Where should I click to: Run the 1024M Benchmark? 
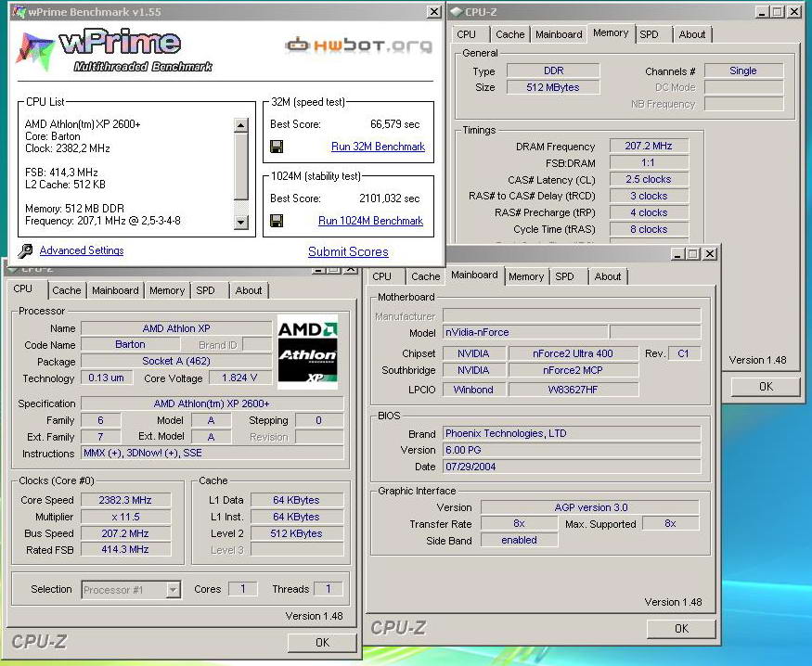(371, 221)
